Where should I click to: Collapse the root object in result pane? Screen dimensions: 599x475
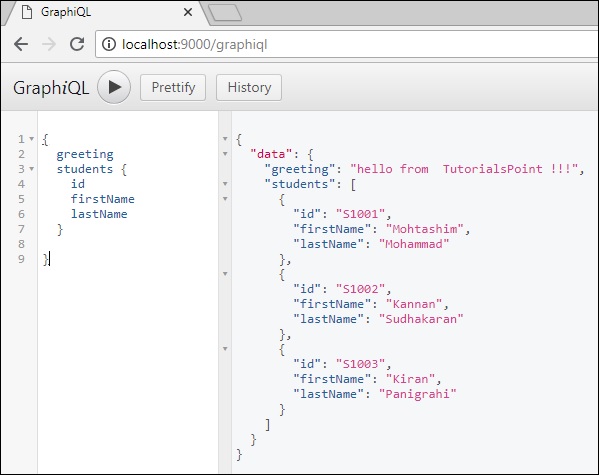point(225,139)
